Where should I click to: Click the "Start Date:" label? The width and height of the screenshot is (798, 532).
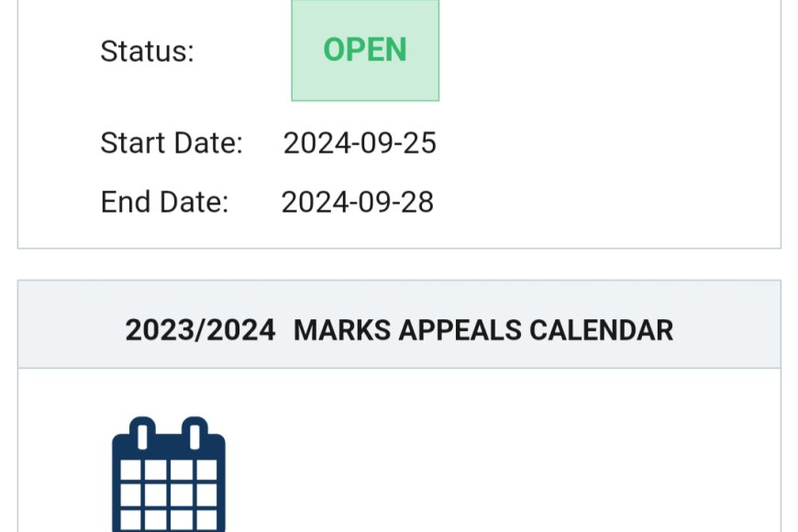(172, 143)
